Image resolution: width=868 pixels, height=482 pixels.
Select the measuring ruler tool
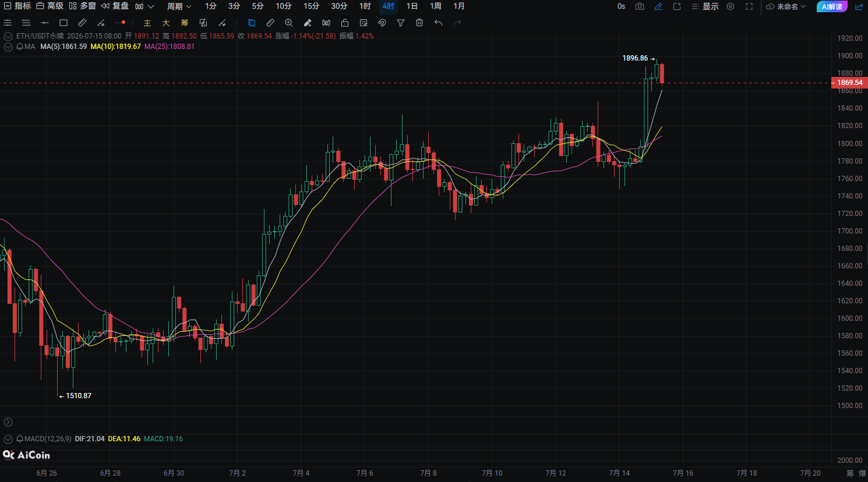click(270, 23)
